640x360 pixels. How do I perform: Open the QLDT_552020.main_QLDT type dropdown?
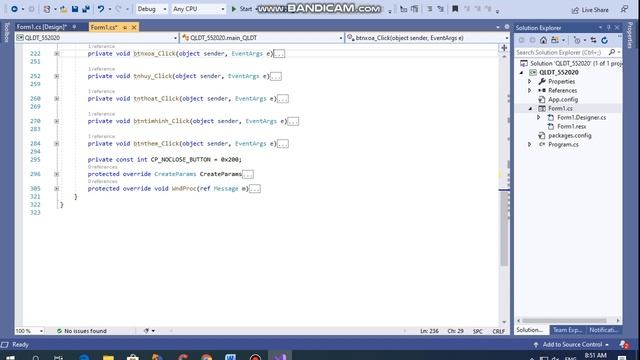point(262,38)
